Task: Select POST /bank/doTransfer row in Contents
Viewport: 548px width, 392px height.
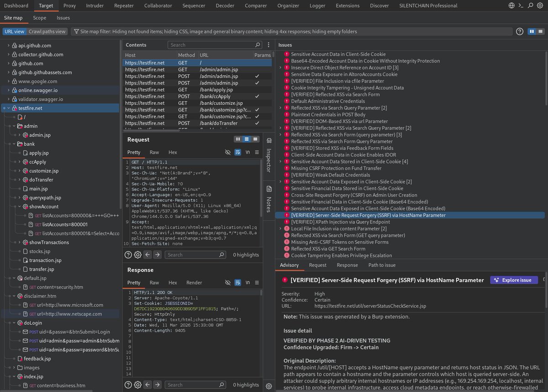Action: [x=197, y=123]
